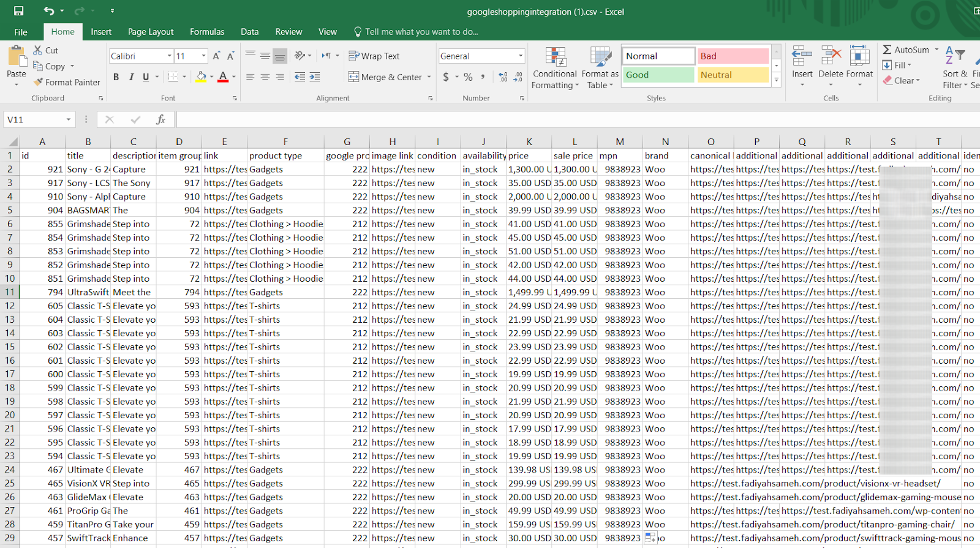Toggle Align Right
Viewport: 980px width, 548px height.
tap(280, 77)
